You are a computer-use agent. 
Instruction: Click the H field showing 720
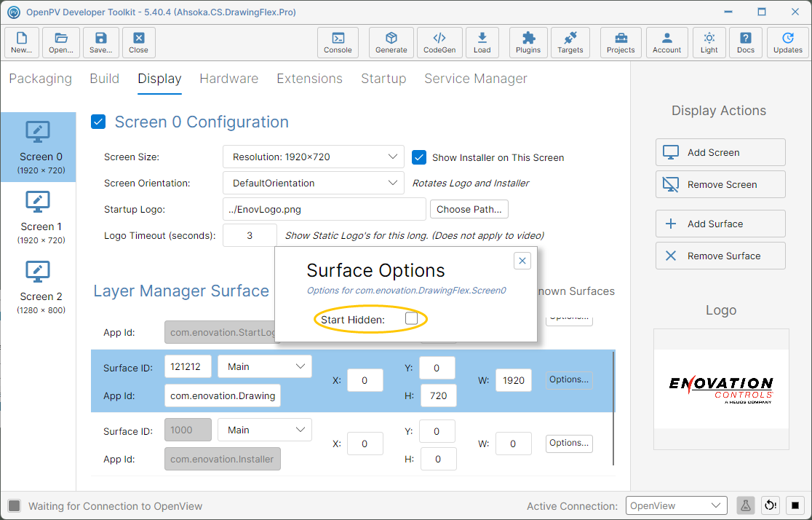click(438, 395)
